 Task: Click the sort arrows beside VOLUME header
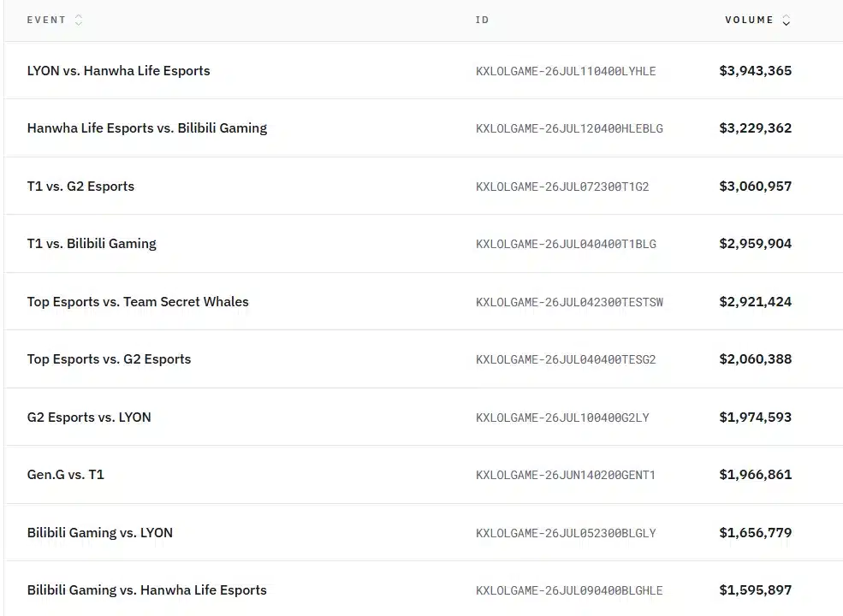click(x=786, y=21)
